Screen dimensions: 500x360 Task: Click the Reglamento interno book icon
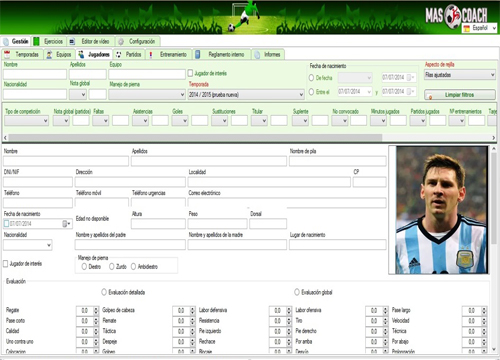coord(197,55)
